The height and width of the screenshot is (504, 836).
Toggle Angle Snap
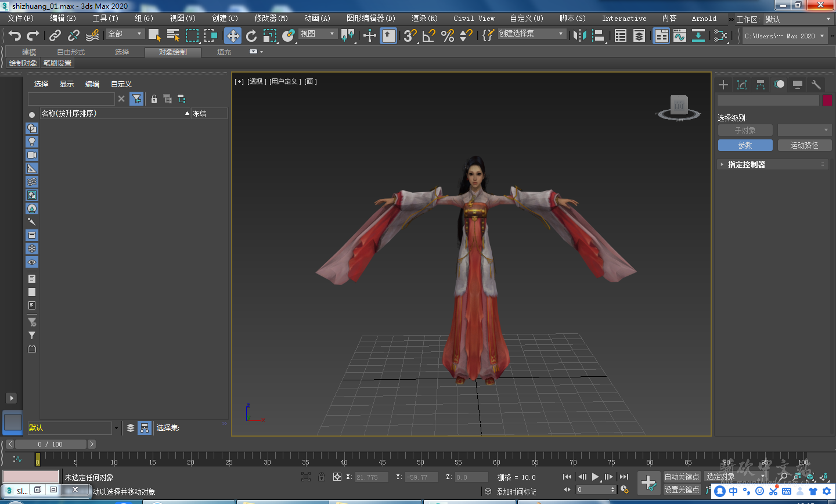point(429,35)
